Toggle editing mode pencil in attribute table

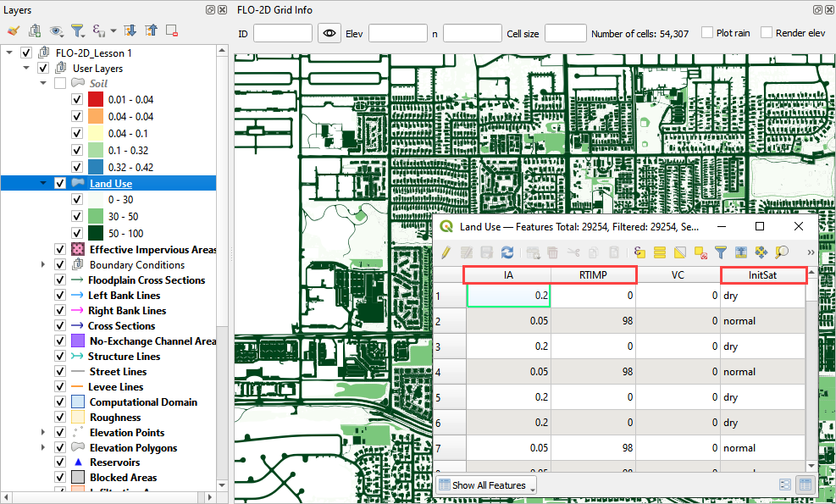pyautogui.click(x=446, y=252)
